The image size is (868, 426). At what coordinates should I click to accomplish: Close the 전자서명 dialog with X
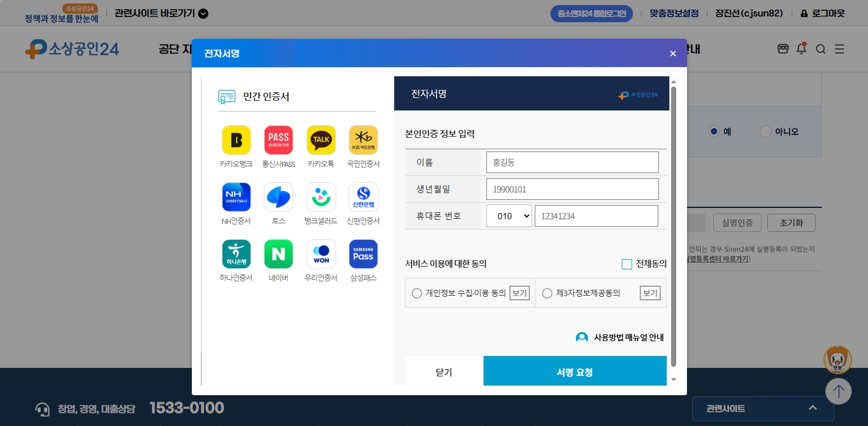pyautogui.click(x=673, y=54)
